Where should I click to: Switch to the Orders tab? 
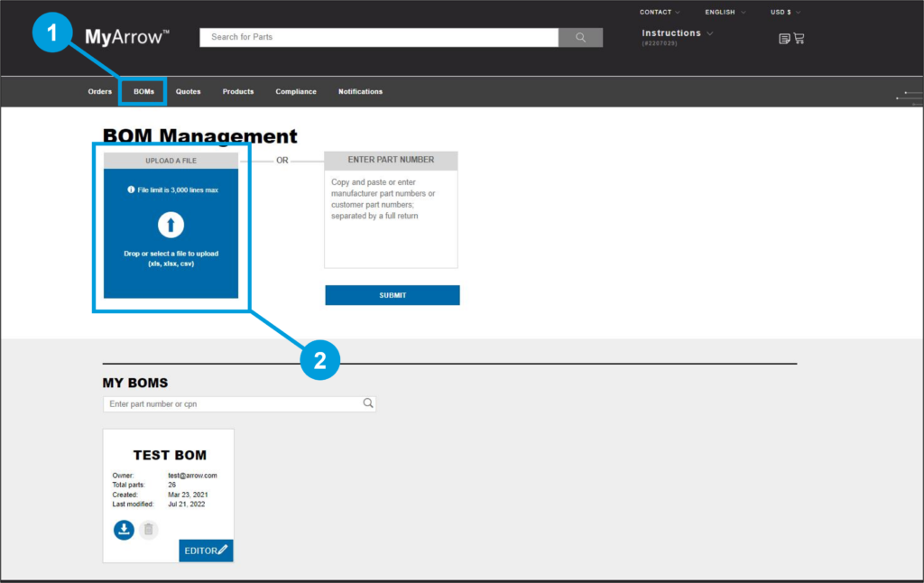[99, 91]
